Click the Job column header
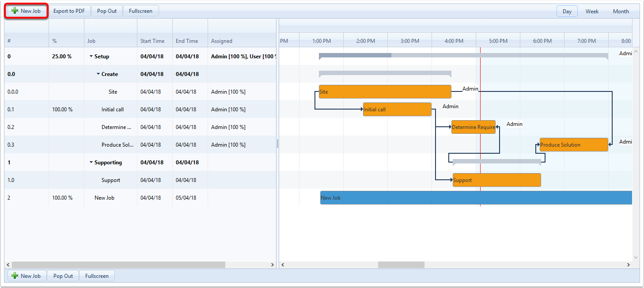Image resolution: width=644 pixels, height=288 pixels. (x=110, y=41)
